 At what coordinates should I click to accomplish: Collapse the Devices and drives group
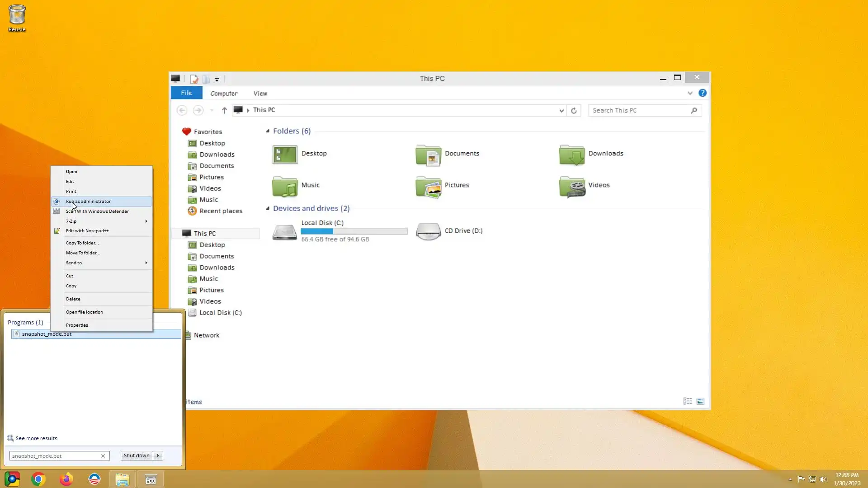point(268,208)
